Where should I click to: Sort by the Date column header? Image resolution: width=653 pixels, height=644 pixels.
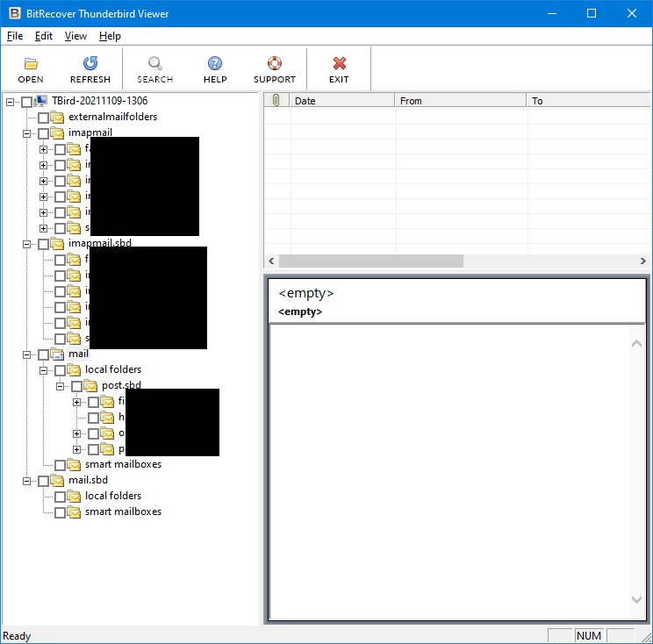tap(342, 100)
